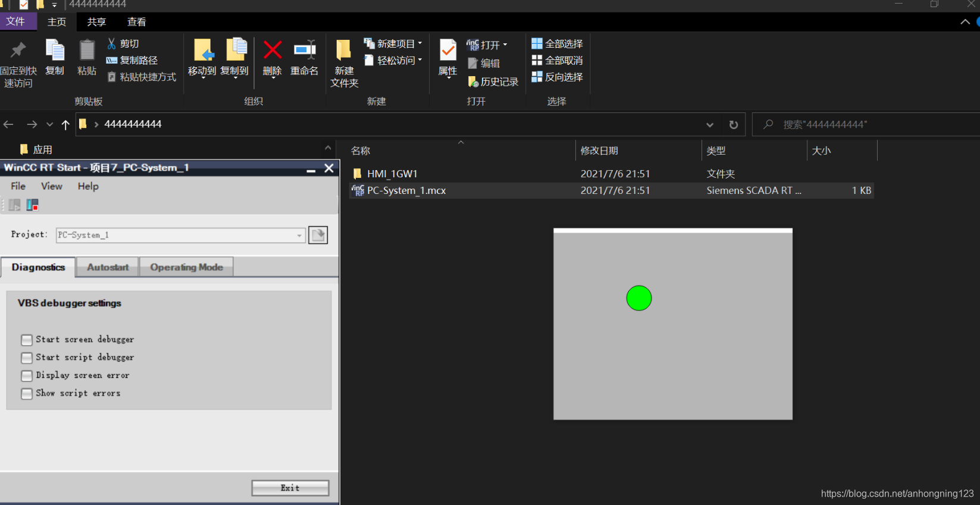
Task: Collapse the navigation pane section chevron
Action: pyautogui.click(x=328, y=148)
